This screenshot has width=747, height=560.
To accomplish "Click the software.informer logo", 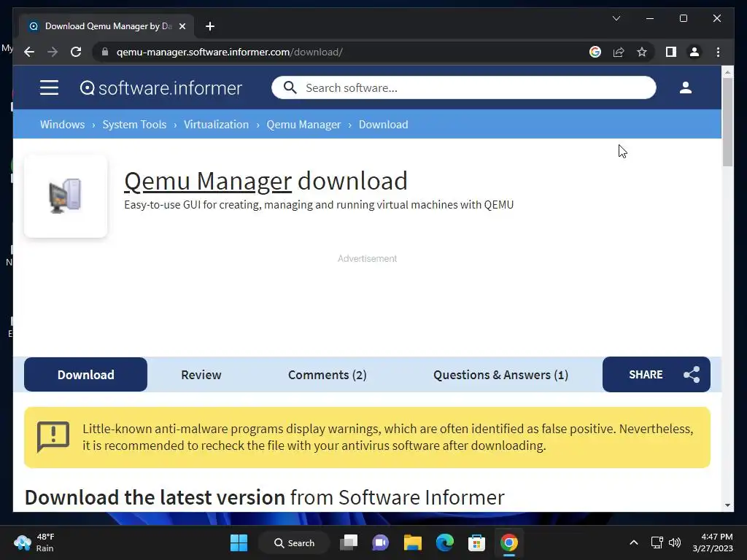I will point(161,88).
